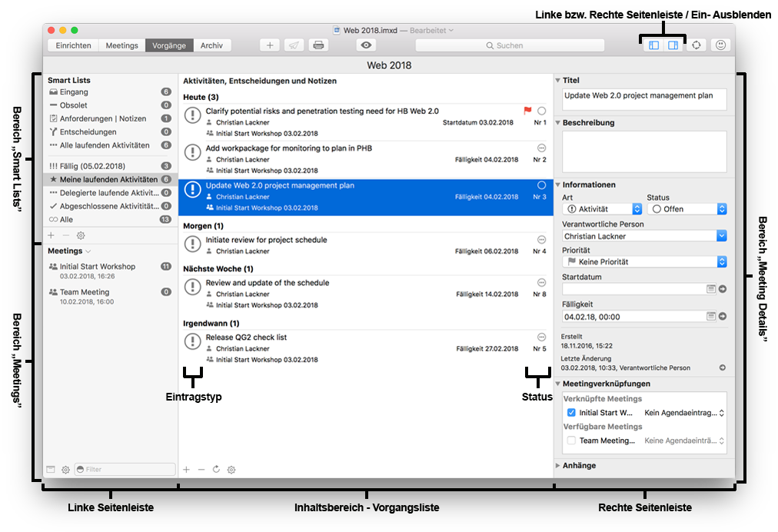Click the smiley feedback icon
The width and height of the screenshot is (778, 532).
720,45
